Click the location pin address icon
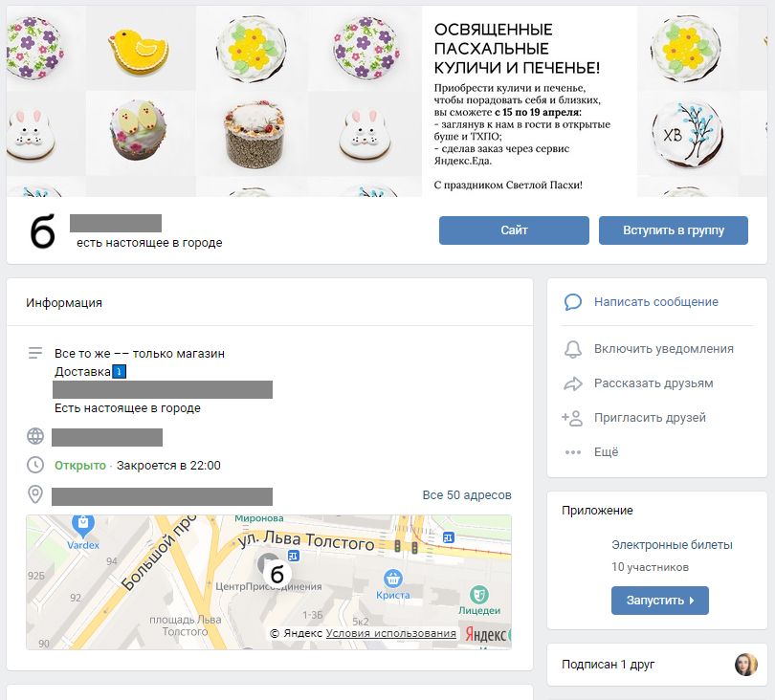 [35, 494]
